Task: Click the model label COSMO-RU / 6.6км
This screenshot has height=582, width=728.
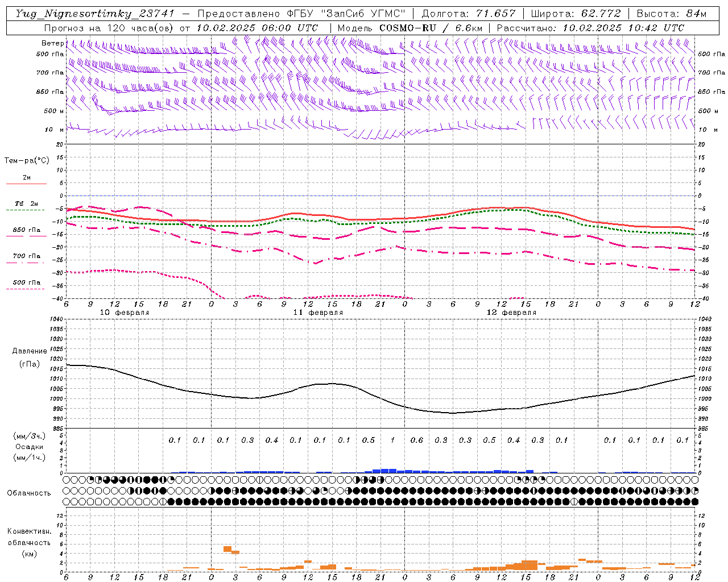Action: click(x=431, y=28)
